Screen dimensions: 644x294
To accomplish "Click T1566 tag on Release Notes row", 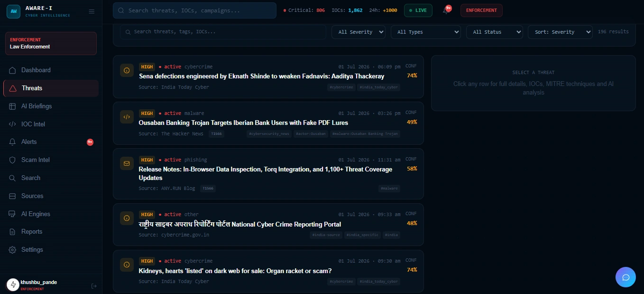I will pos(208,189).
